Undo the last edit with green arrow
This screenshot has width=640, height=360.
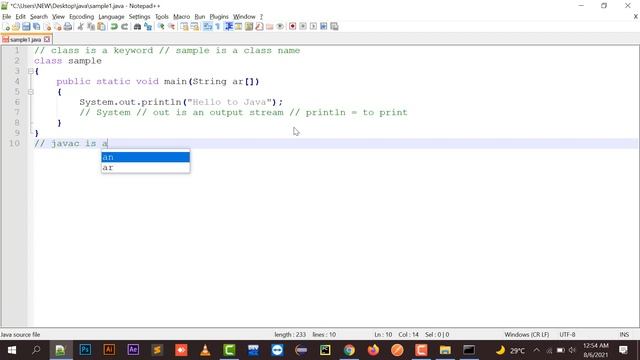[x=114, y=27]
